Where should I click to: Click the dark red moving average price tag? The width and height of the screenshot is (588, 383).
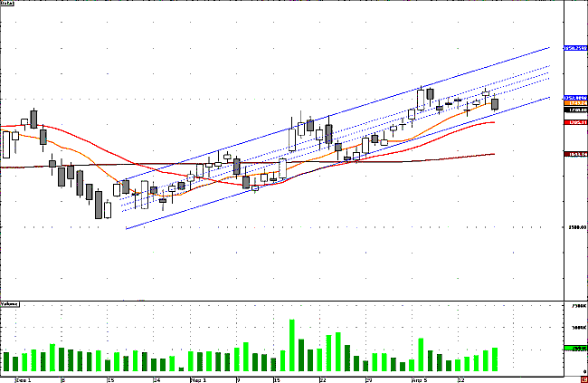click(574, 154)
